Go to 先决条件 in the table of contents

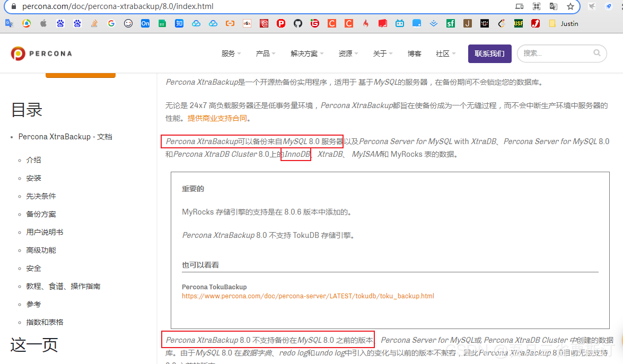(41, 196)
